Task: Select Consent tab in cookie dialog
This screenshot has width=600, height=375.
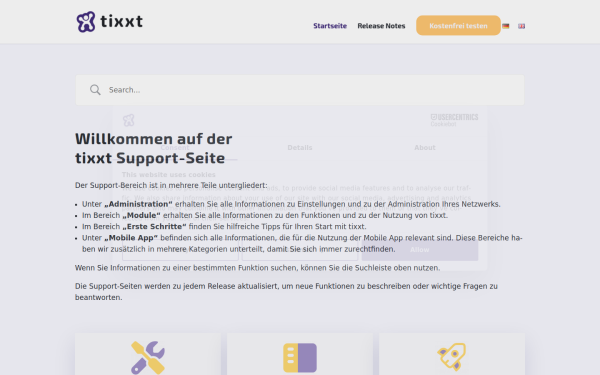Action: coord(175,148)
